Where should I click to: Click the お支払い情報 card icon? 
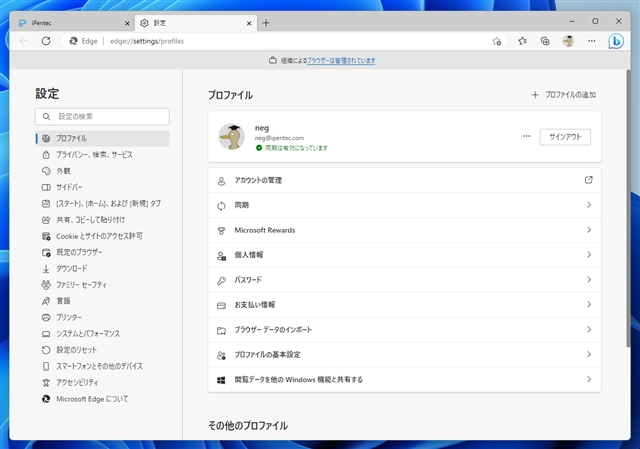(x=221, y=306)
